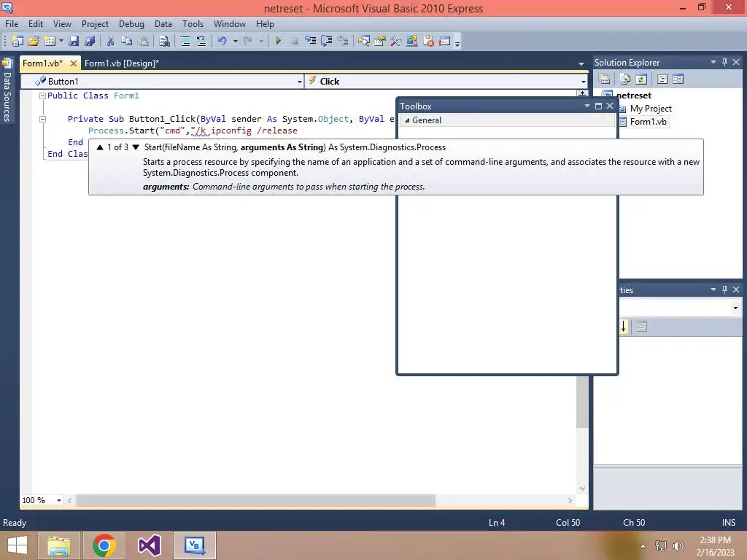Click Show All Files in Solution Explorer
The width and height of the screenshot is (747, 560).
coord(625,79)
